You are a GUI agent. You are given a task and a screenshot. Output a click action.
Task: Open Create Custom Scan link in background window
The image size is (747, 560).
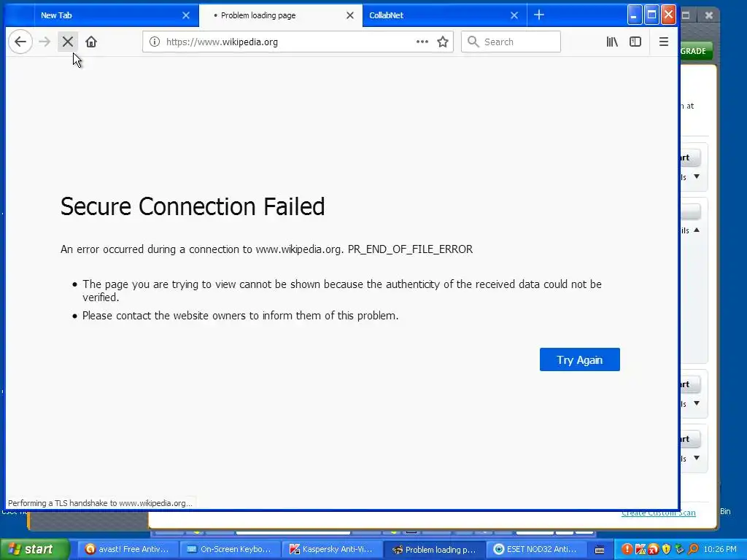[659, 513]
